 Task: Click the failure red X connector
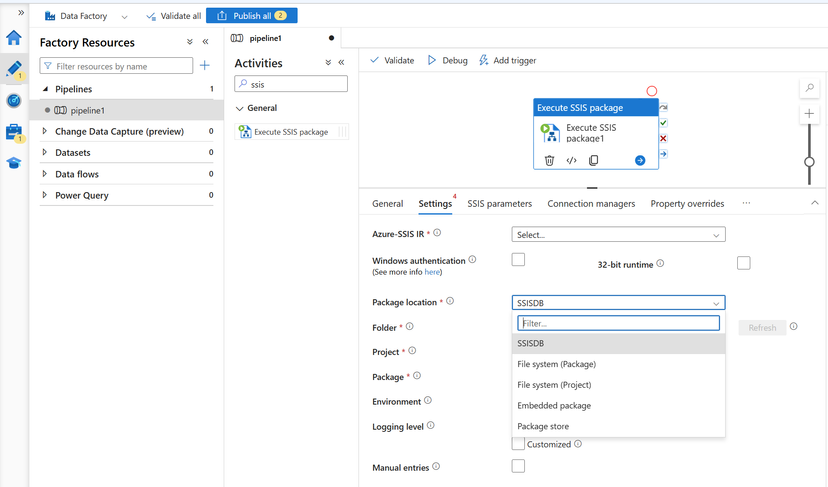(663, 138)
